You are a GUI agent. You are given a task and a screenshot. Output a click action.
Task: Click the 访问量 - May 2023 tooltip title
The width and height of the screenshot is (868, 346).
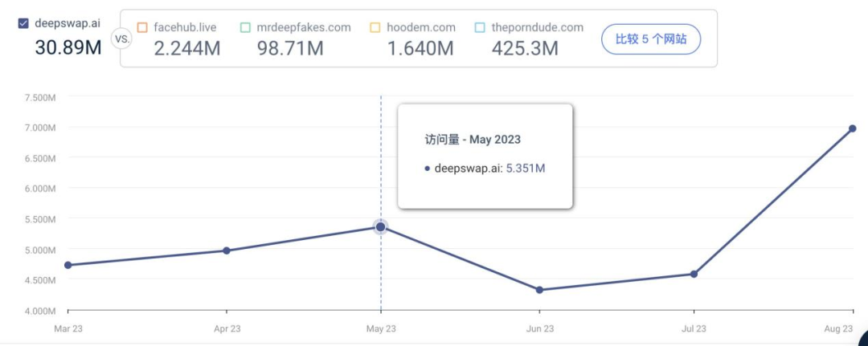pos(473,140)
